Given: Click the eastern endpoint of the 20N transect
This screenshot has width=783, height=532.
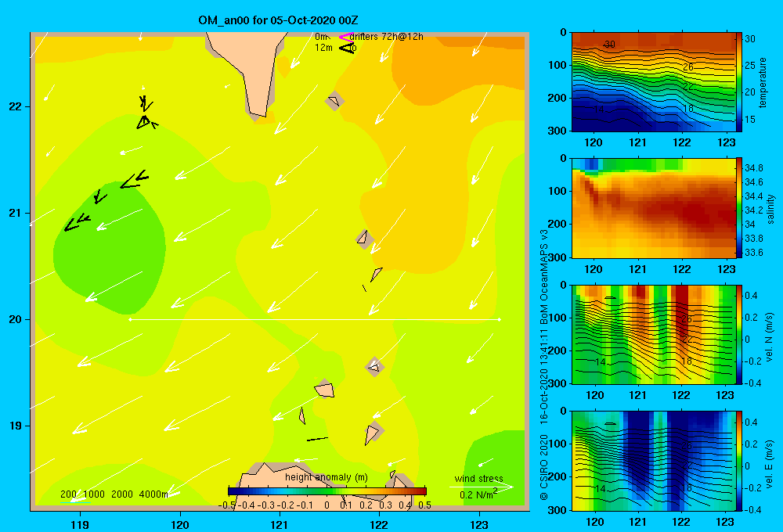Looking at the screenshot, I should click(500, 319).
